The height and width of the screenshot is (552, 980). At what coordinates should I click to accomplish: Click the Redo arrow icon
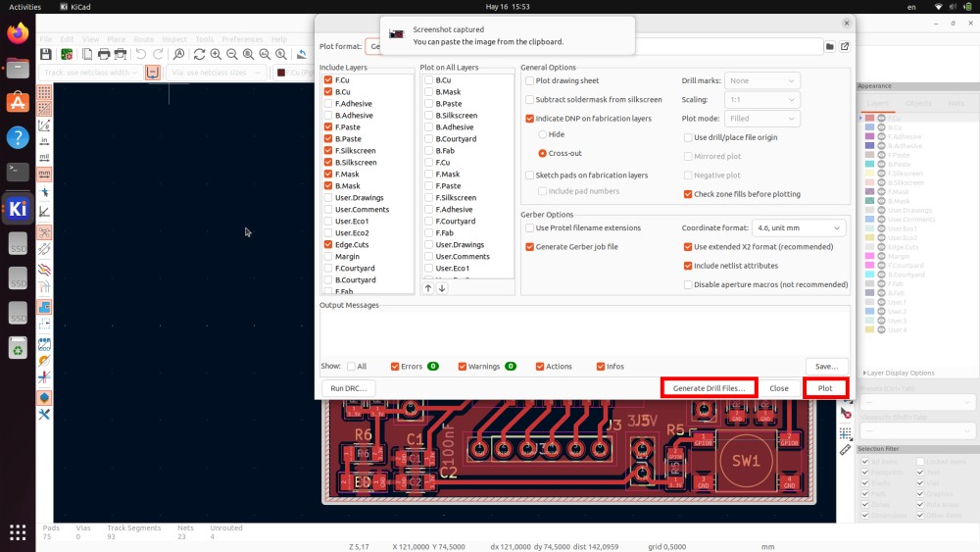pyautogui.click(x=158, y=54)
